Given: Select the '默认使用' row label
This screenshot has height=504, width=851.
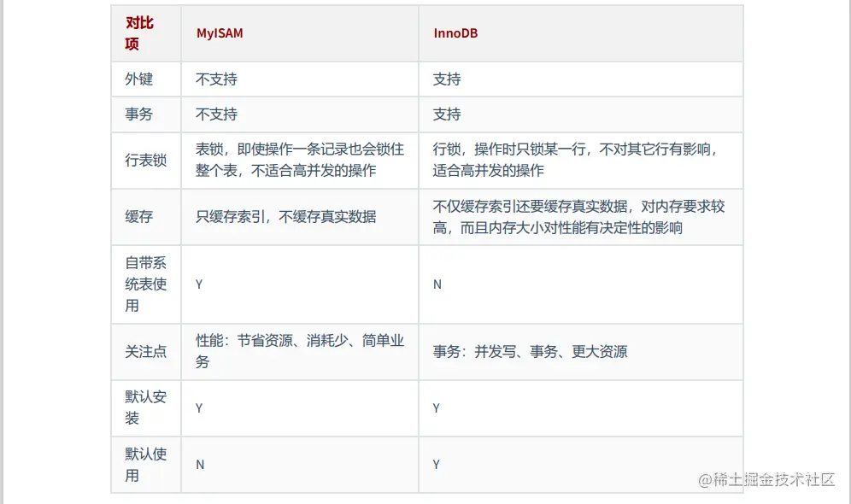Looking at the screenshot, I should 145,465.
